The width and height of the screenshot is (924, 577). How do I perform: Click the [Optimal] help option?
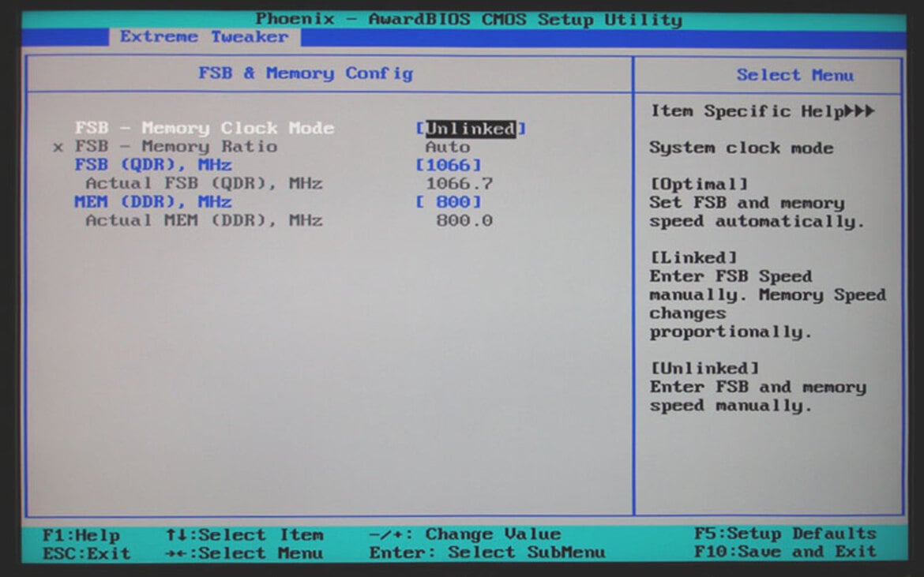[x=699, y=184]
